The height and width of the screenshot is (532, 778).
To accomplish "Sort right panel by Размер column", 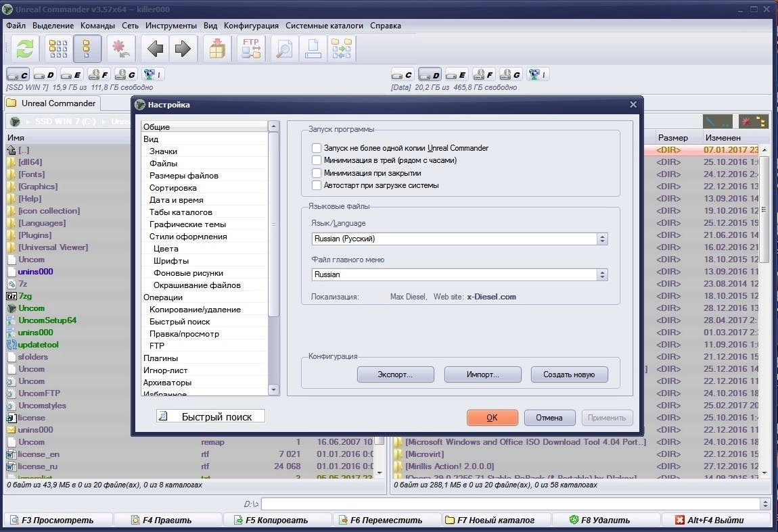I will (x=673, y=137).
